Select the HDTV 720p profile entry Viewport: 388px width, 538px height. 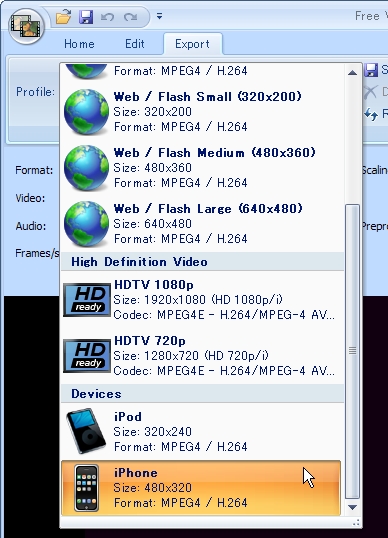click(x=202, y=356)
